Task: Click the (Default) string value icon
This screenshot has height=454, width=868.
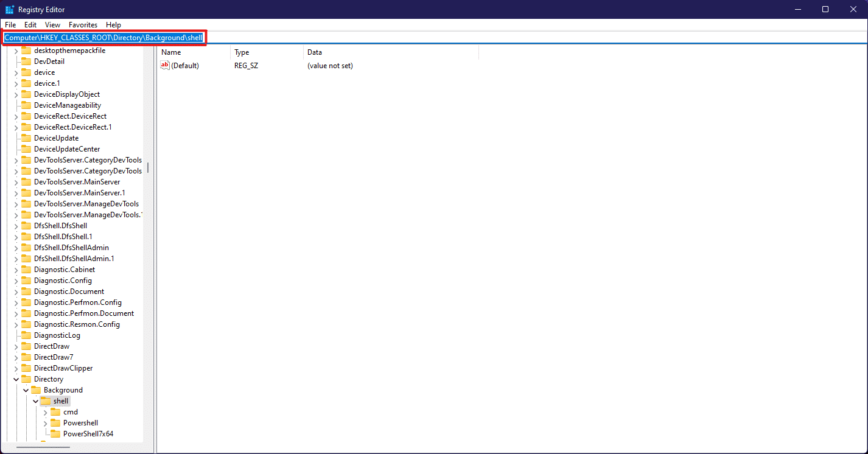Action: 165,65
